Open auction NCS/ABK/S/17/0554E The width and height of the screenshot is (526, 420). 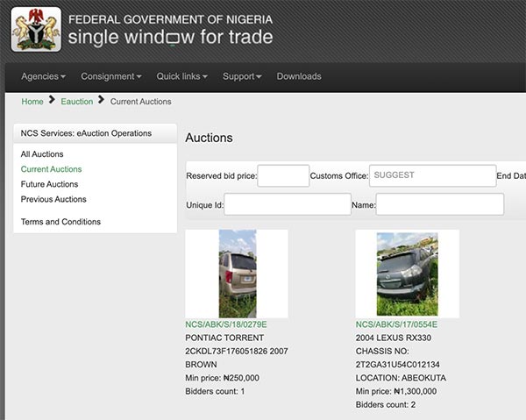click(x=396, y=324)
